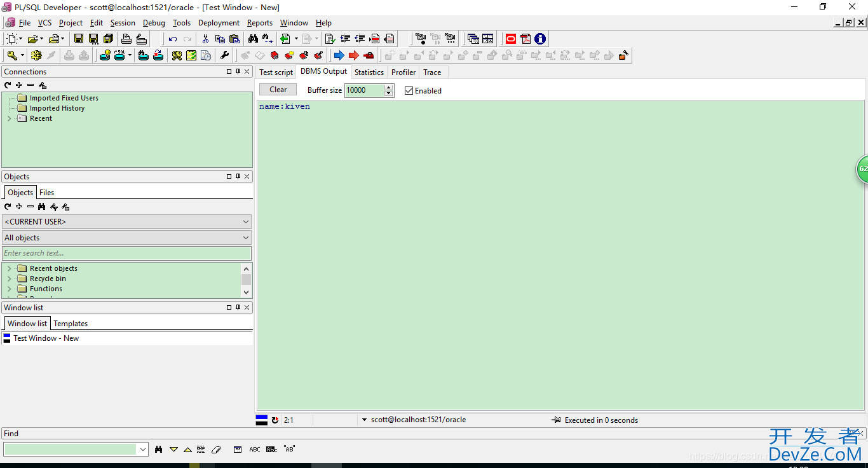The height and width of the screenshot is (468, 868).
Task: Click the yellow triangle icon in Find bar
Action: pos(173,450)
